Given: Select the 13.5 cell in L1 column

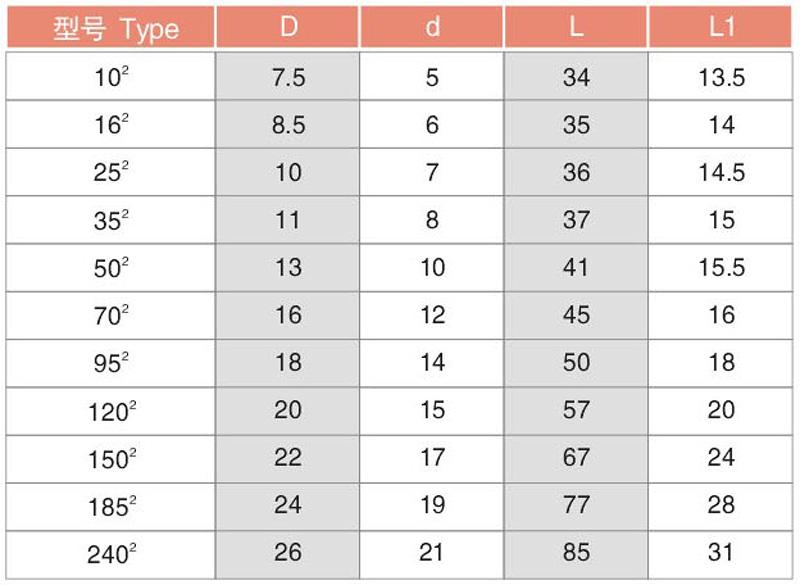Looking at the screenshot, I should [x=720, y=77].
